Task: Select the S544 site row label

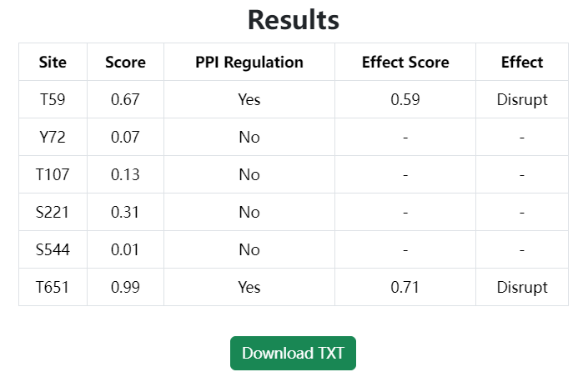Action: [x=53, y=250]
